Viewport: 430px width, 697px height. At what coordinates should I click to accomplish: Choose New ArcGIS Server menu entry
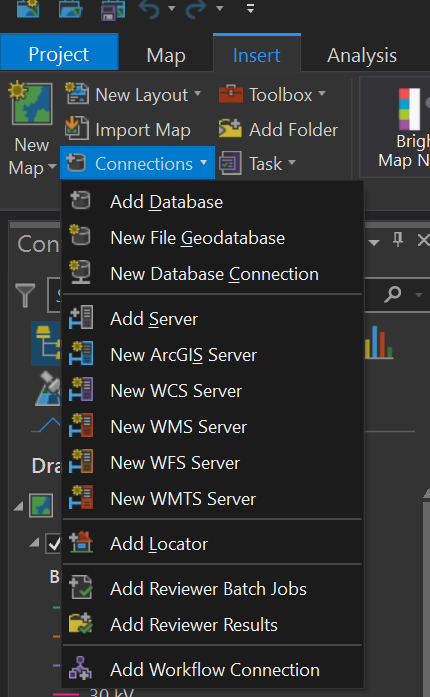point(213,355)
